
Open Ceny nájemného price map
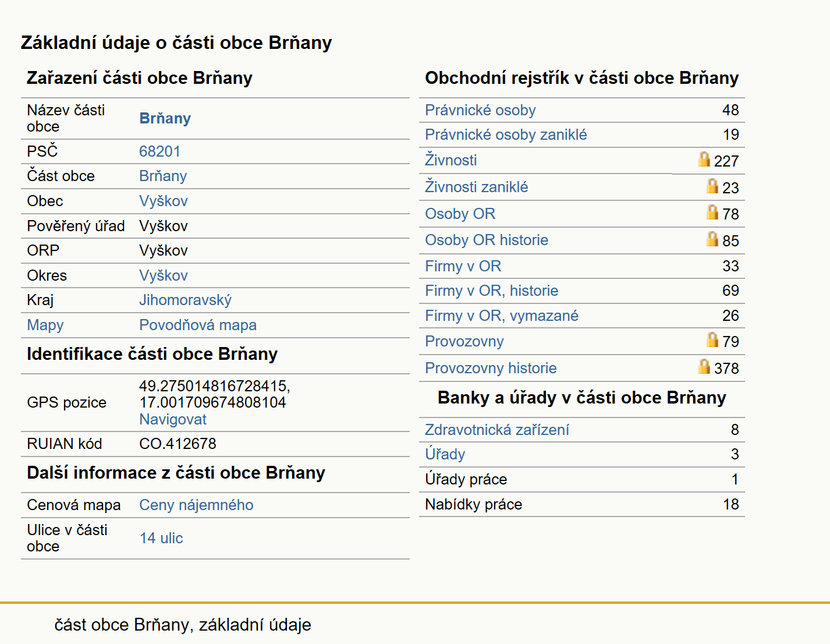(x=196, y=505)
